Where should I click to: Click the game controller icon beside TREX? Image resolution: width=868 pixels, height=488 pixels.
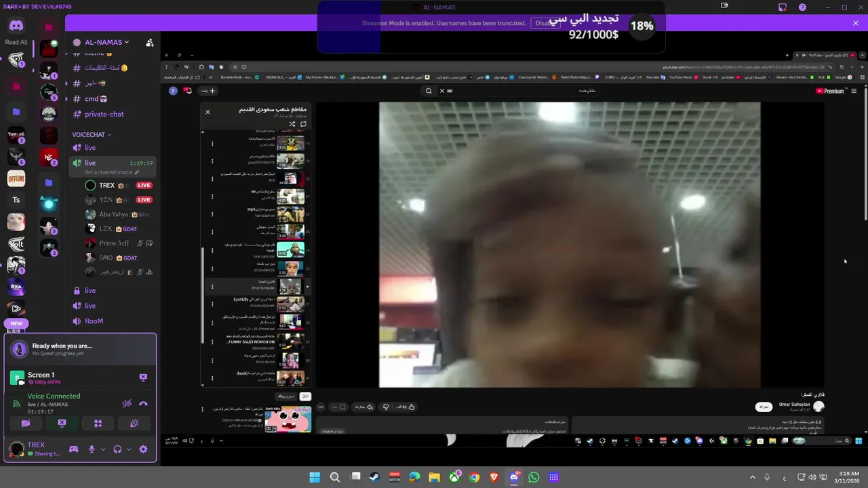point(73,449)
